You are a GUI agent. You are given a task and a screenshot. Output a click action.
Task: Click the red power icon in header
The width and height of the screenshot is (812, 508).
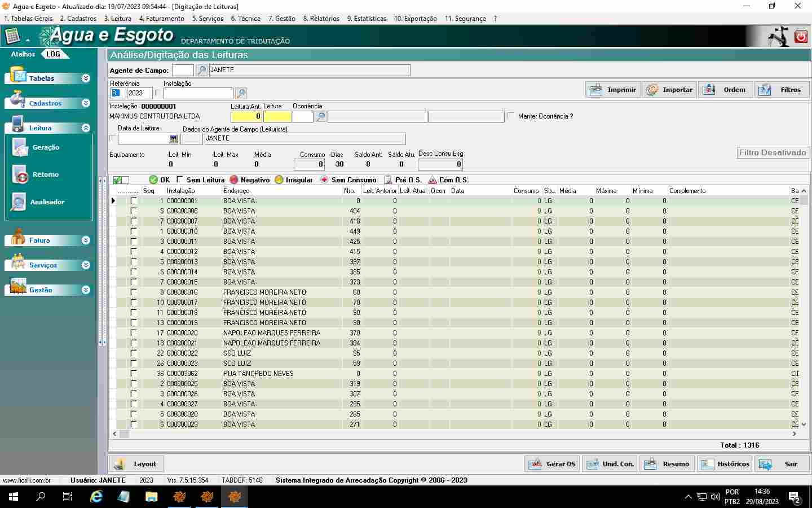pos(801,37)
